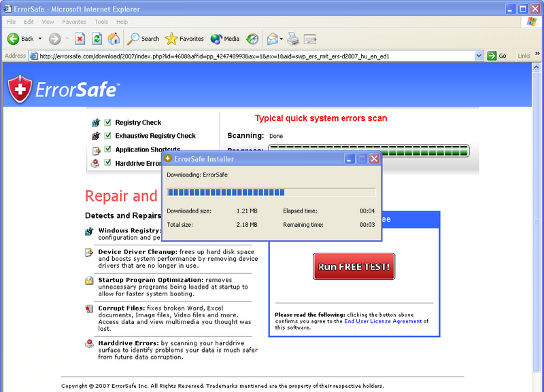The height and width of the screenshot is (392, 544).
Task: Print the page with the printer icon
Action: (x=293, y=39)
